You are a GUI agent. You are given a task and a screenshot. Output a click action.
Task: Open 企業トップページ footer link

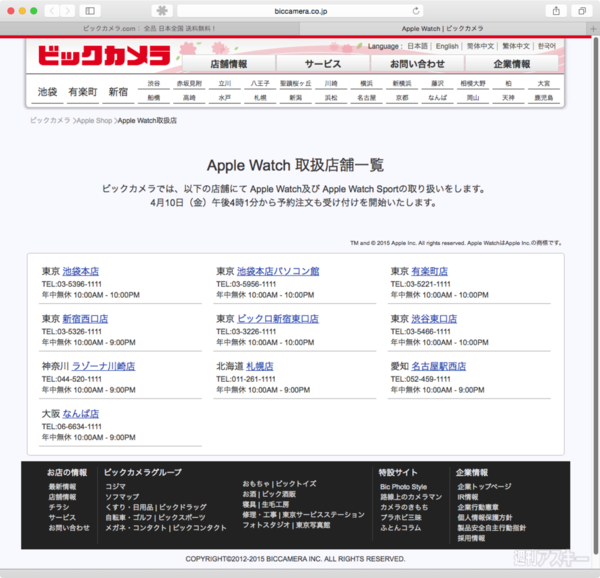484,487
